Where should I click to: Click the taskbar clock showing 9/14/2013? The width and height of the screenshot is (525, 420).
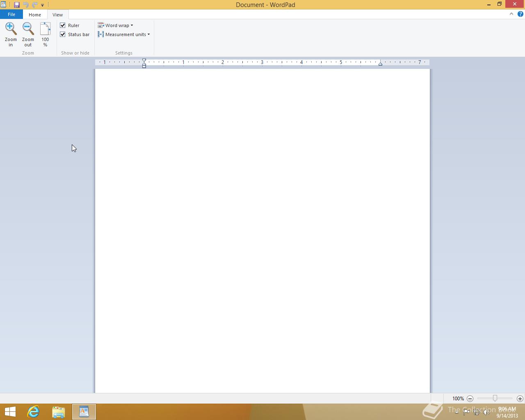coord(507,412)
